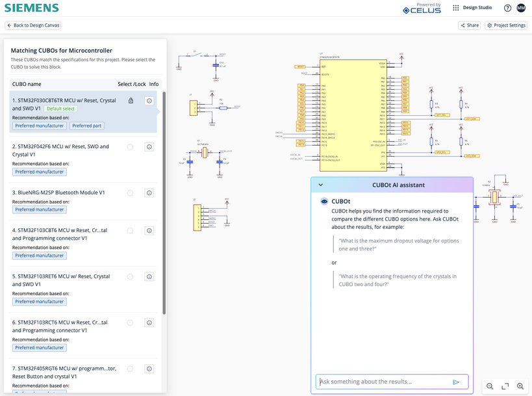Image resolution: width=532 pixels, height=396 pixels.
Task: Send the CUBOt assistant message
Action: point(455,382)
